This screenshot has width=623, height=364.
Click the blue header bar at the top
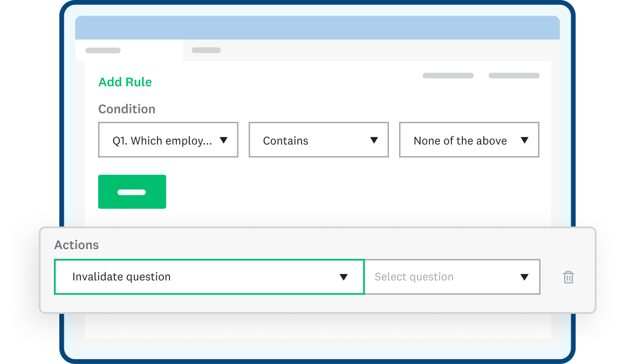318,27
